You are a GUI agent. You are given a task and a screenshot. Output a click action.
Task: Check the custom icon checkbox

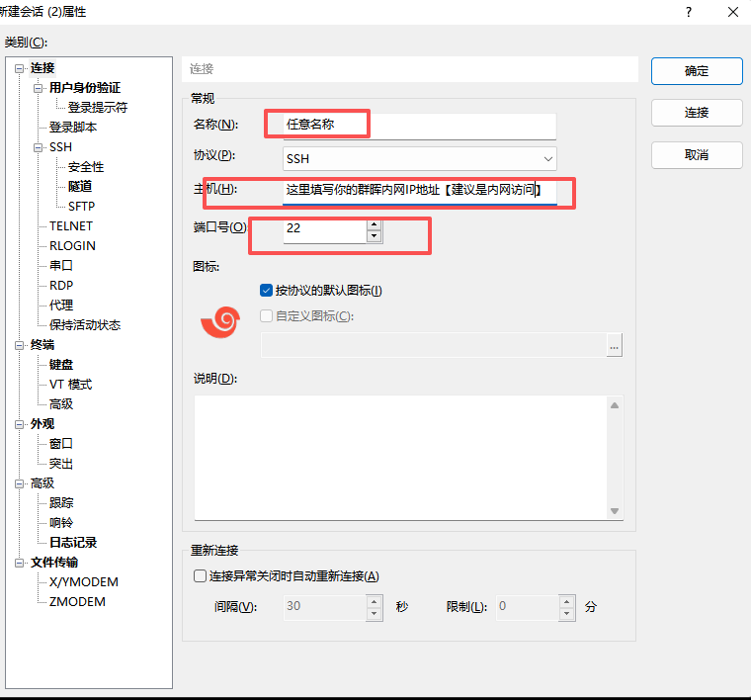tap(266, 316)
